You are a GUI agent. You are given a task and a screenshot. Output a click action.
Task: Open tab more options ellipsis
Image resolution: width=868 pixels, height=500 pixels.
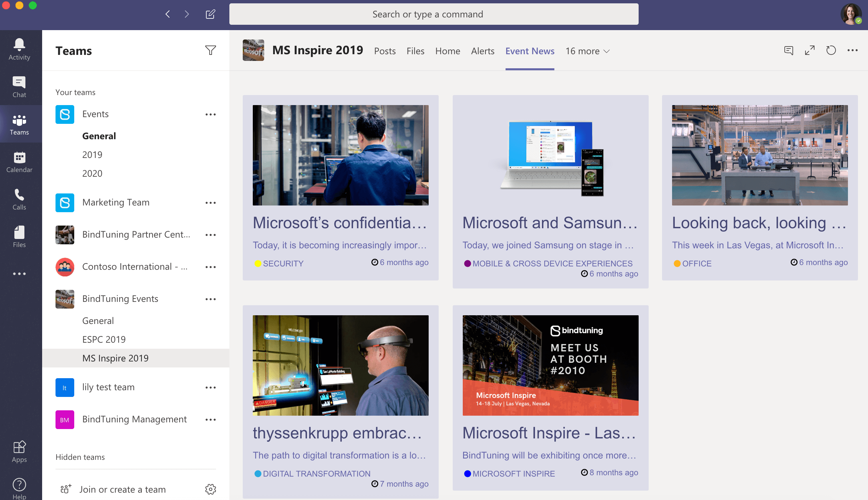pyautogui.click(x=853, y=51)
